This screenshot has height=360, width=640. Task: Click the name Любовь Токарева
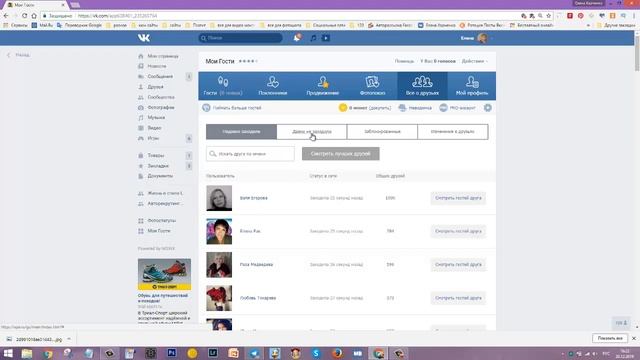point(258,298)
